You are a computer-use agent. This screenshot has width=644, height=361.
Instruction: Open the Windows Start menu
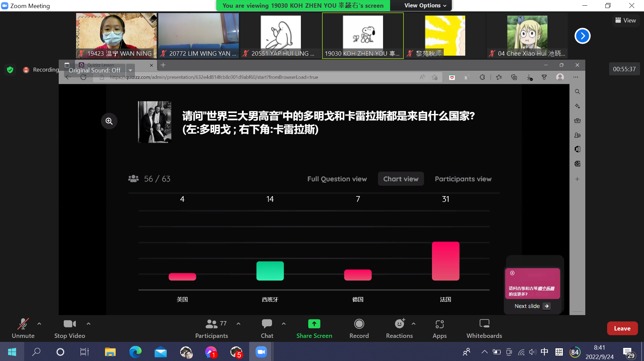pos(12,352)
